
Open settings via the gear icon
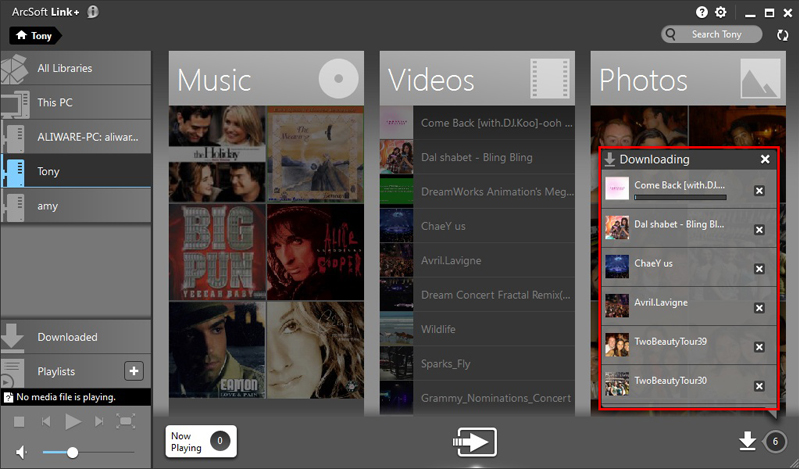tap(721, 12)
